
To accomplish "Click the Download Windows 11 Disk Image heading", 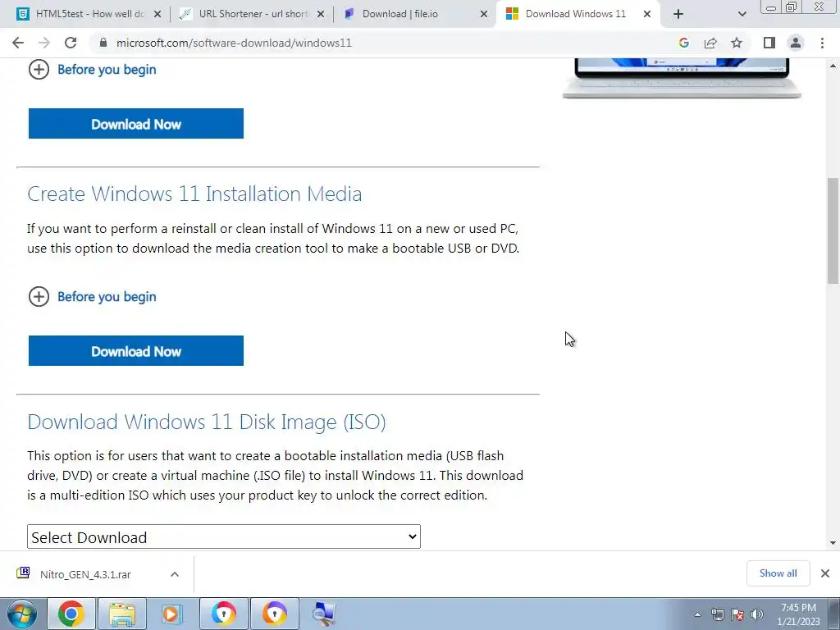I will [207, 422].
